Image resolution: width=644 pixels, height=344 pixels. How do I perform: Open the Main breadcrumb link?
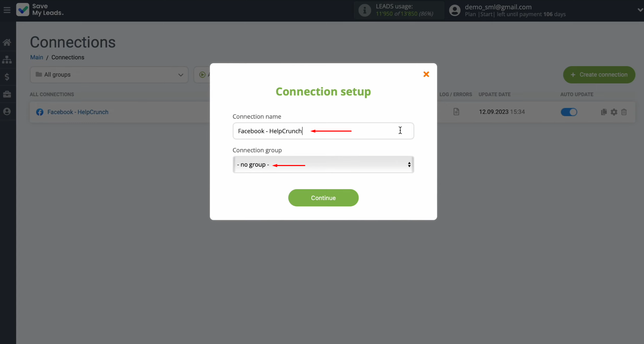click(x=36, y=57)
